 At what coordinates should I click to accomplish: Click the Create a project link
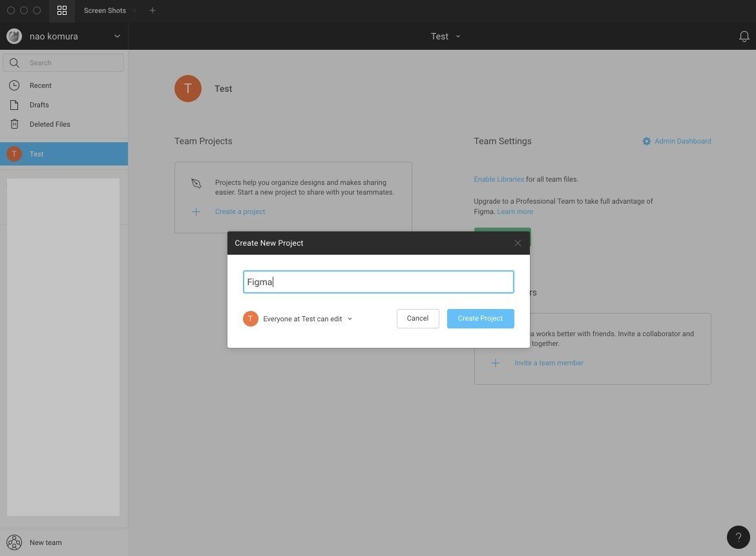click(240, 211)
